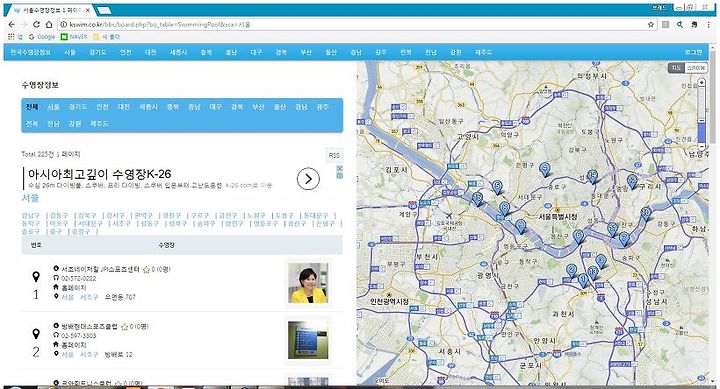Click 로그인 in the top navigation bar
720x389 pixels.
pos(693,52)
